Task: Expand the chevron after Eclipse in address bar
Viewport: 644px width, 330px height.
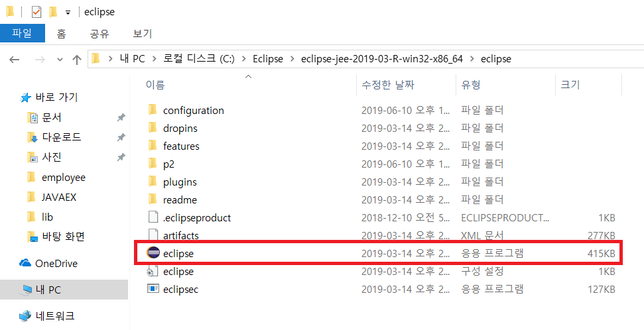Action: [292, 59]
